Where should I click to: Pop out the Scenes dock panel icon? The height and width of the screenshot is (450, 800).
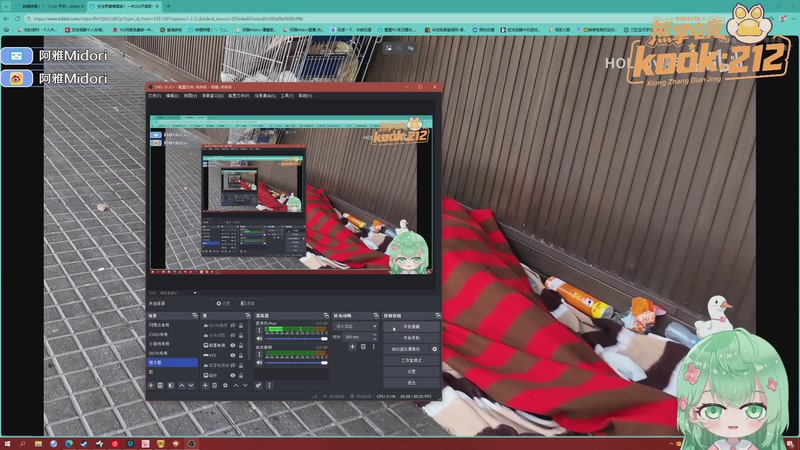pos(194,315)
